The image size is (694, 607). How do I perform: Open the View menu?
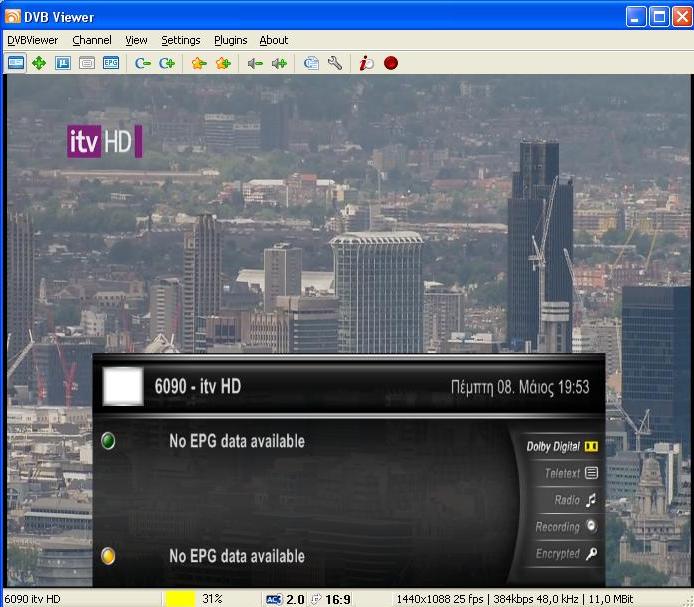pyautogui.click(x=136, y=40)
